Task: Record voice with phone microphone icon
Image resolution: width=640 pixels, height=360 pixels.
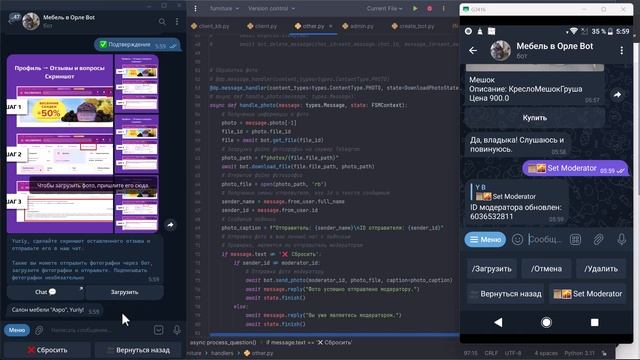Action: [621, 240]
